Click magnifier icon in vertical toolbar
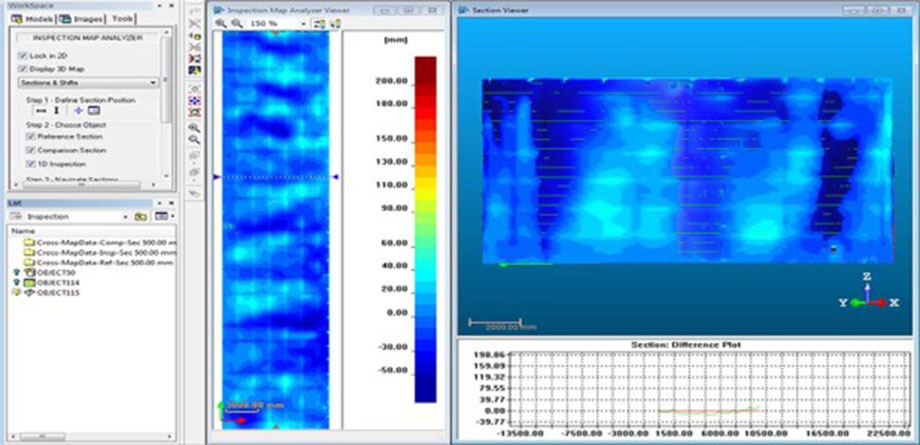The height and width of the screenshot is (445, 920). [194, 128]
